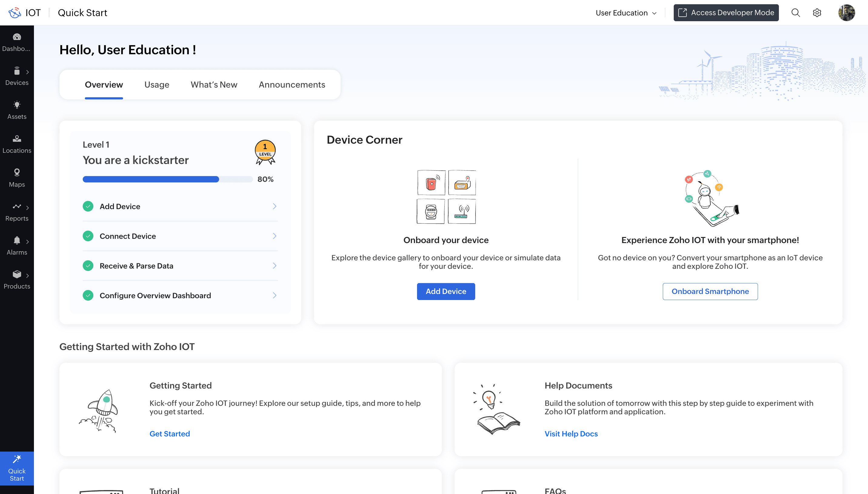This screenshot has width=868, height=494.
Task: Click the green checkmark beside Add Device
Action: coord(88,206)
